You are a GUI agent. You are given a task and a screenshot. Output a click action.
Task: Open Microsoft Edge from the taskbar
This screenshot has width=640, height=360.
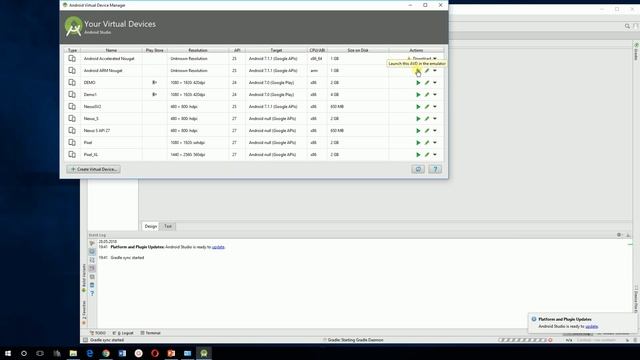tap(89, 353)
